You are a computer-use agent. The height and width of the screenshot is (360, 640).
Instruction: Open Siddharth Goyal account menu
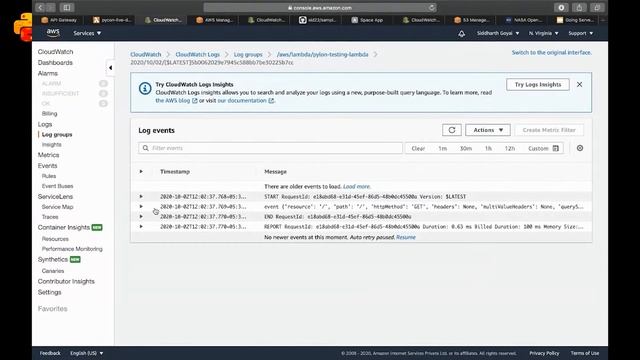pos(498,33)
